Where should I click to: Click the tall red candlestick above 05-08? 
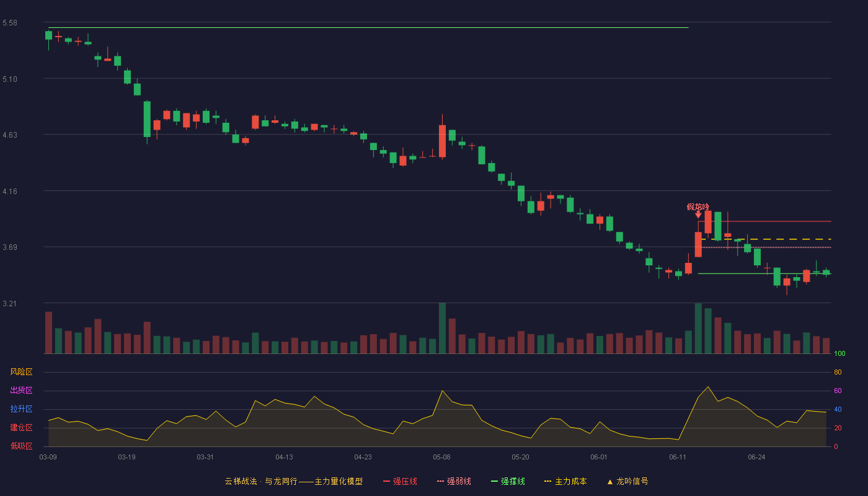(x=442, y=141)
